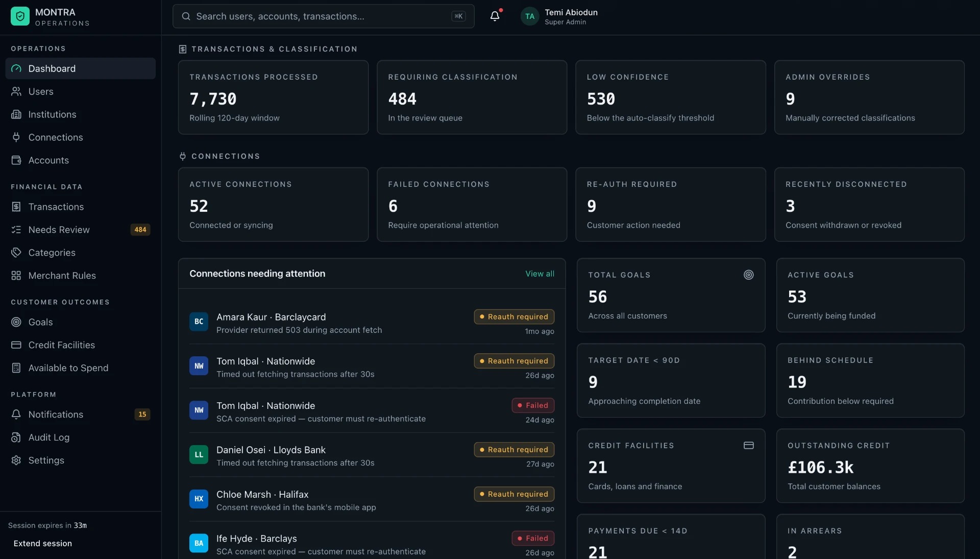
Task: Open notifications via the top bell icon
Action: (x=495, y=16)
